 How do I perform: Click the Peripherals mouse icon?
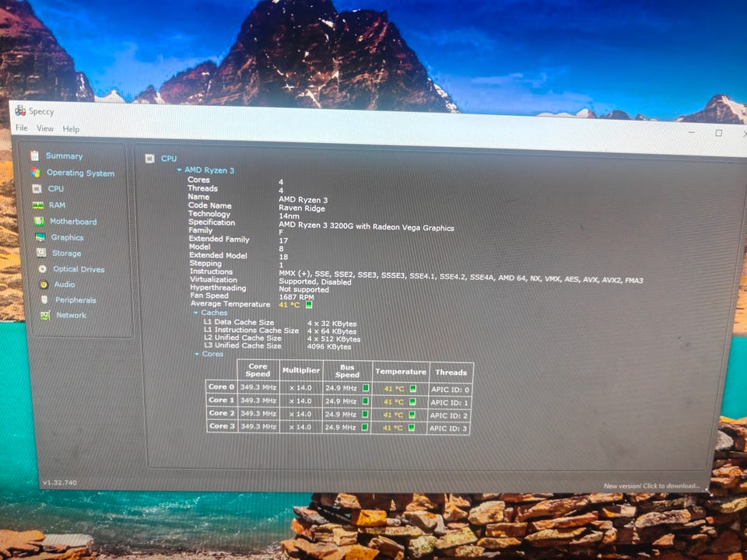[44, 299]
